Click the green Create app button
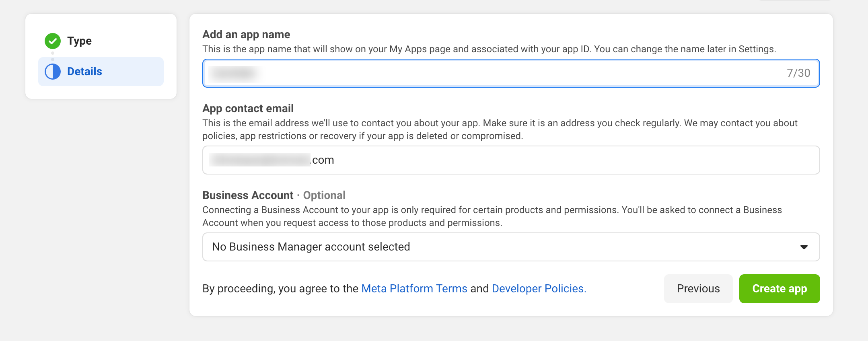The width and height of the screenshot is (868, 341). 779,289
